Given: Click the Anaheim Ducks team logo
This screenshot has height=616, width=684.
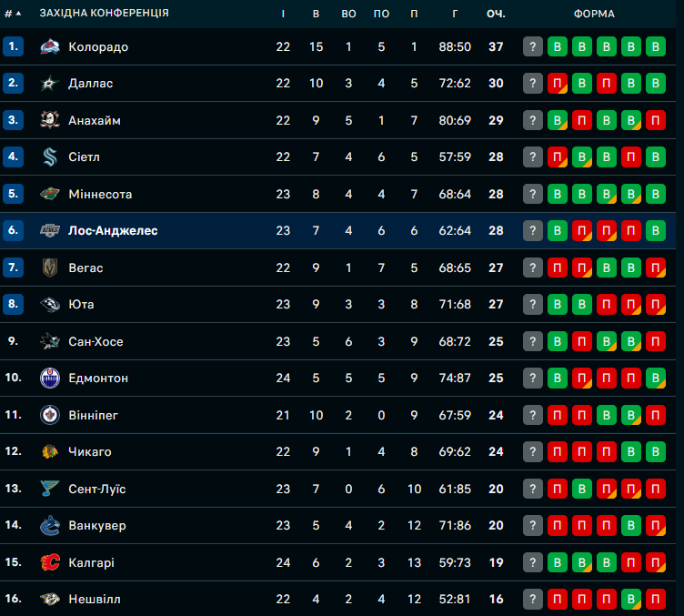Looking at the screenshot, I should tap(50, 120).
